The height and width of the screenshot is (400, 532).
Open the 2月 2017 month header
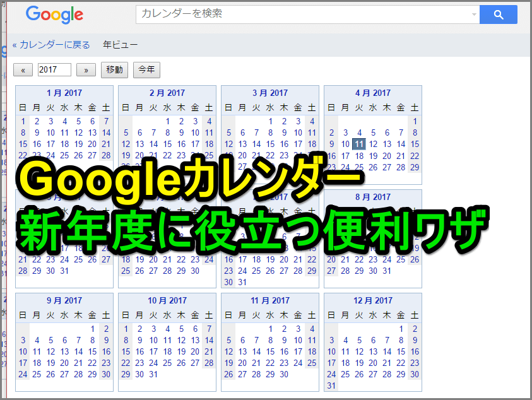167,93
